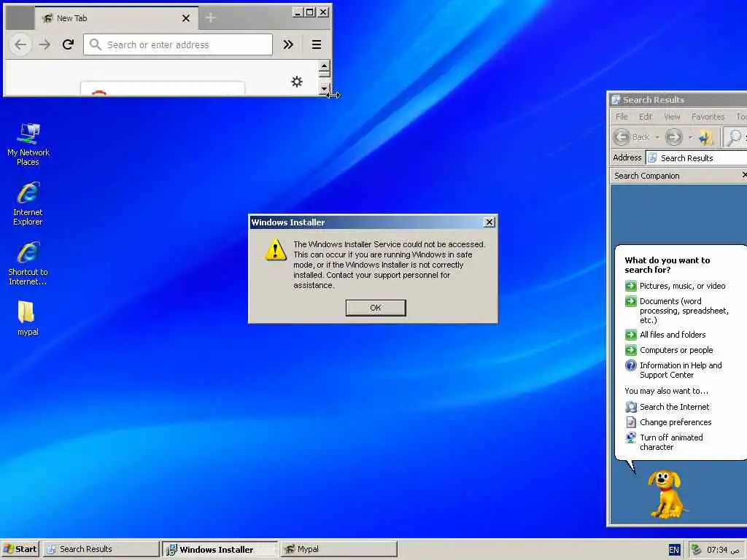Open the Start menu

click(20, 549)
